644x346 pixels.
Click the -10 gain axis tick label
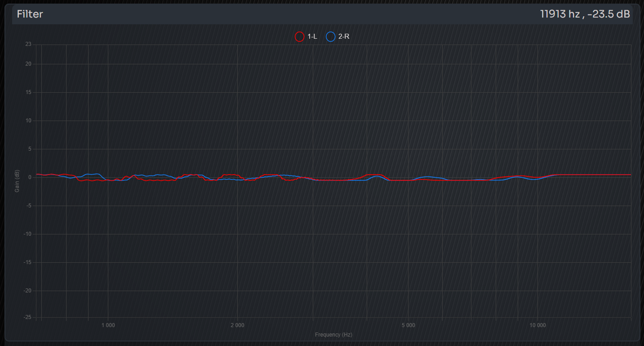point(28,234)
